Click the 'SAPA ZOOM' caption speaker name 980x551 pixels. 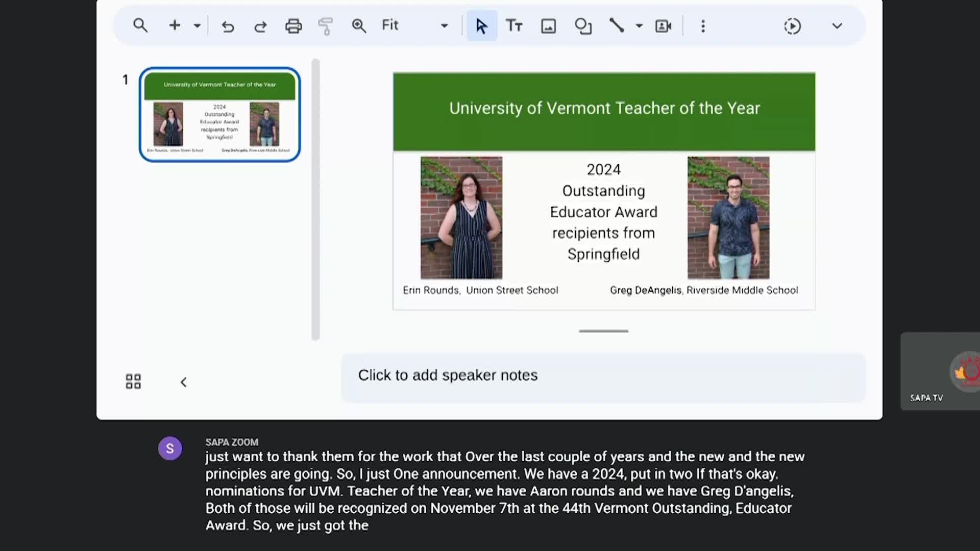click(232, 442)
